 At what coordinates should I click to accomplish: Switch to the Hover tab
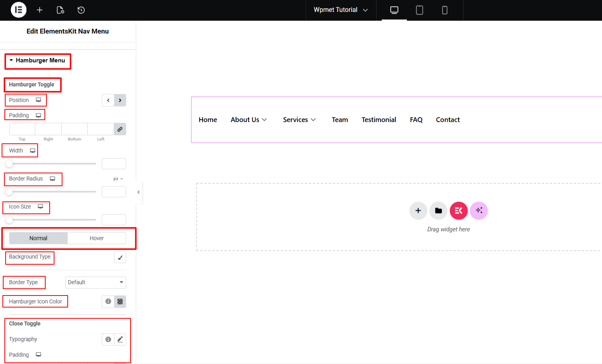click(x=97, y=238)
